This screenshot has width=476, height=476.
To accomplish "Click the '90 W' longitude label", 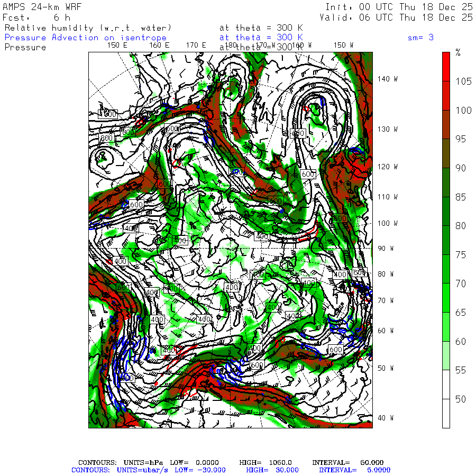I will point(386,249).
